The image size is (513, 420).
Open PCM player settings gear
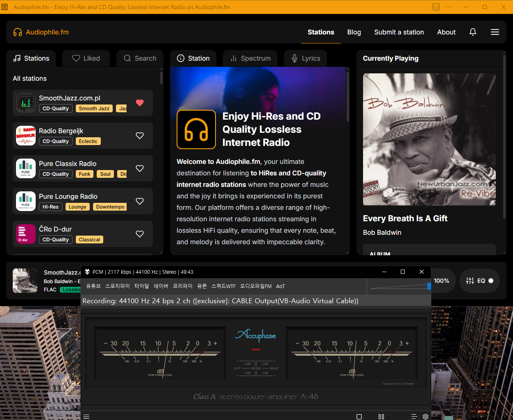[x=426, y=416]
